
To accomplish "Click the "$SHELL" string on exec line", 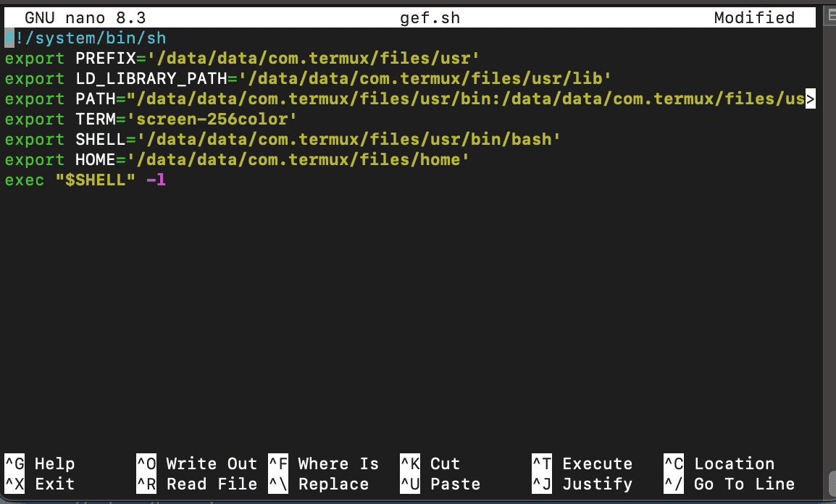I will pos(96,180).
